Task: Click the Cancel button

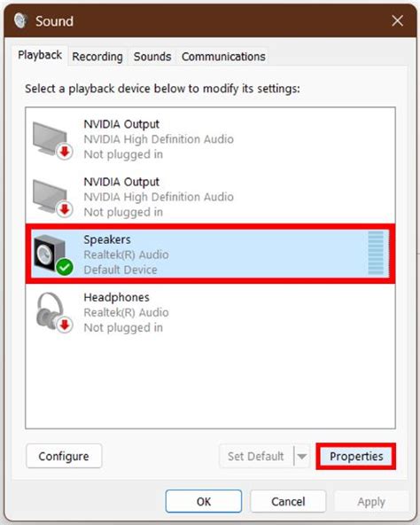Action: [x=288, y=501]
